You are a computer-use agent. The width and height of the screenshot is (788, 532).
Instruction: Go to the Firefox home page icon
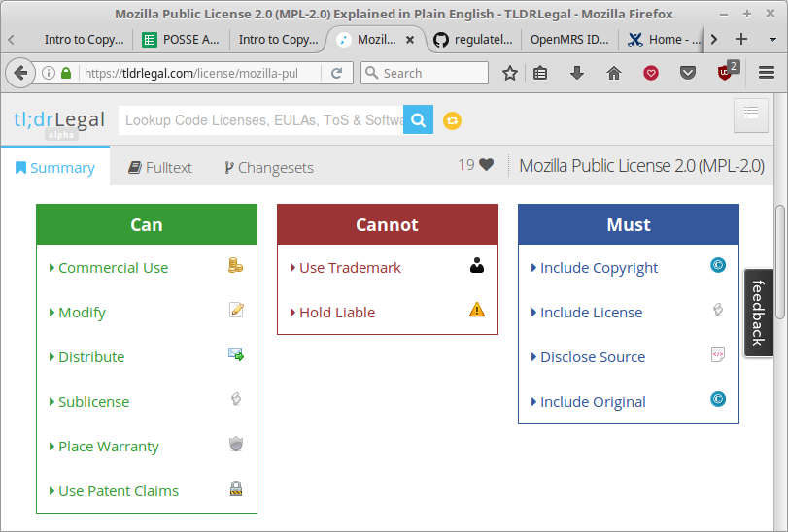pos(614,73)
